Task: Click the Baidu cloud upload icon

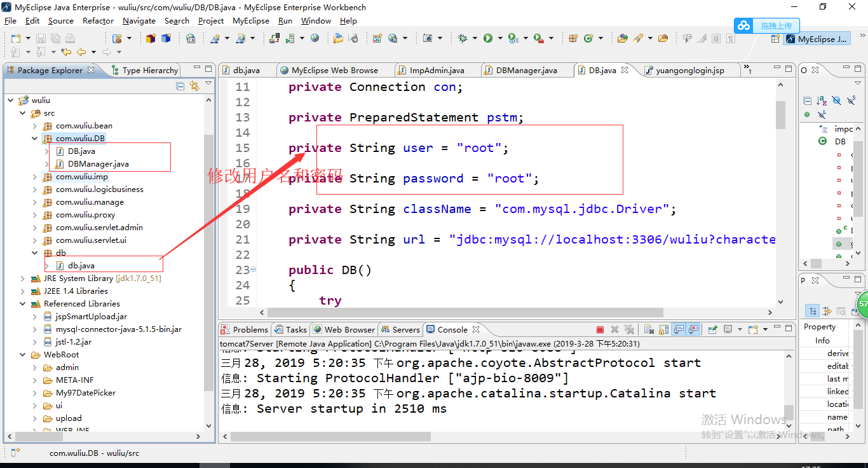Action: [743, 25]
